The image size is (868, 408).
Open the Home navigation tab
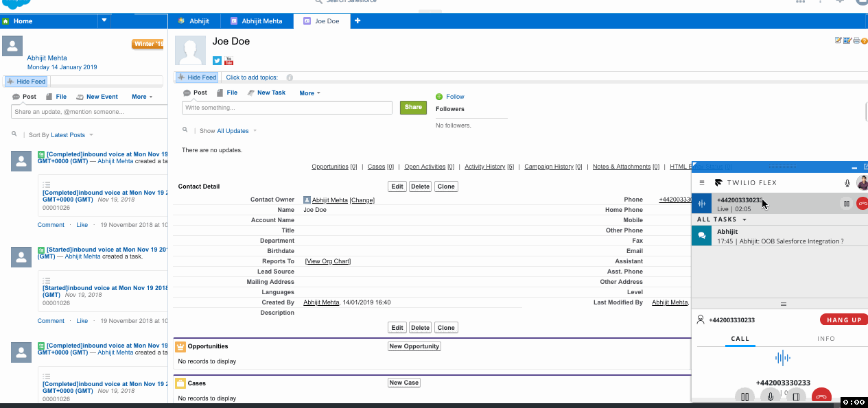pyautogui.click(x=49, y=21)
